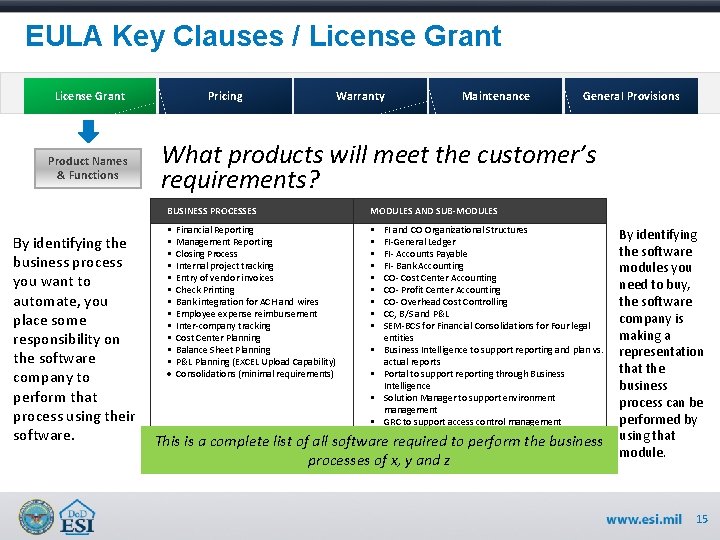
Task: Click P&L Planning (EXCEL Upload Capability)
Action: (256, 362)
